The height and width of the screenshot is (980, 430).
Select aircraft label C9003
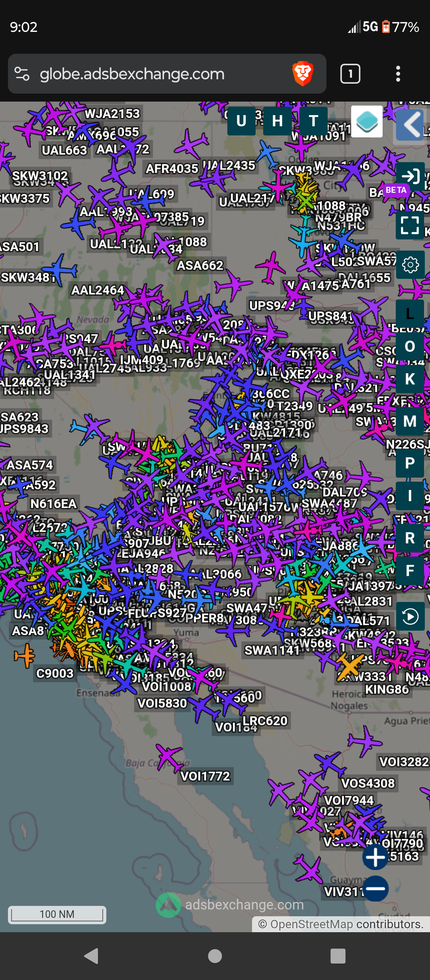[x=55, y=673]
